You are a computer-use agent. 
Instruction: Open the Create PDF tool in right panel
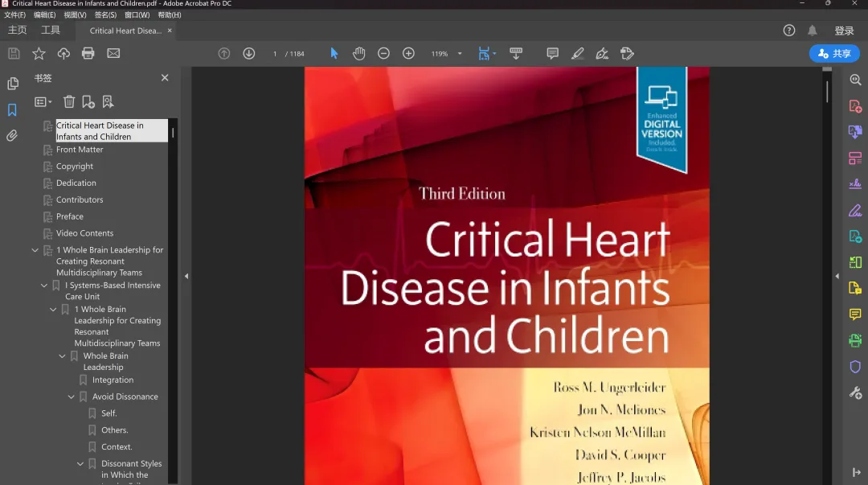(855, 106)
